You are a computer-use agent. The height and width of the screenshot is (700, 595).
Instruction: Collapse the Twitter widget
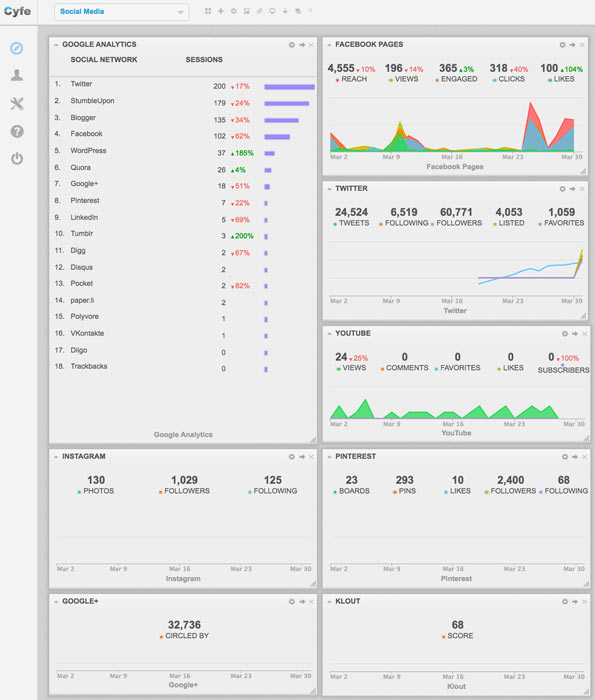pos(329,189)
